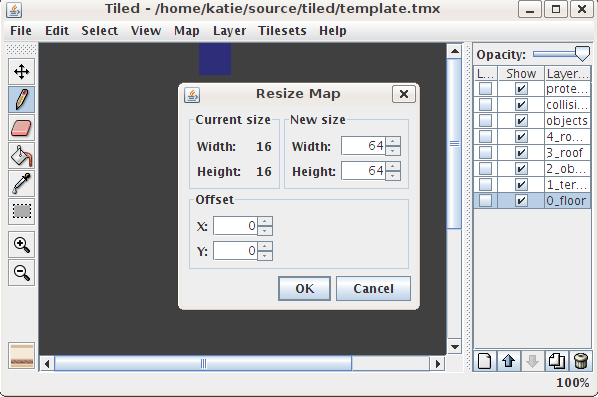Click the Y offset input field

[x=236, y=251]
